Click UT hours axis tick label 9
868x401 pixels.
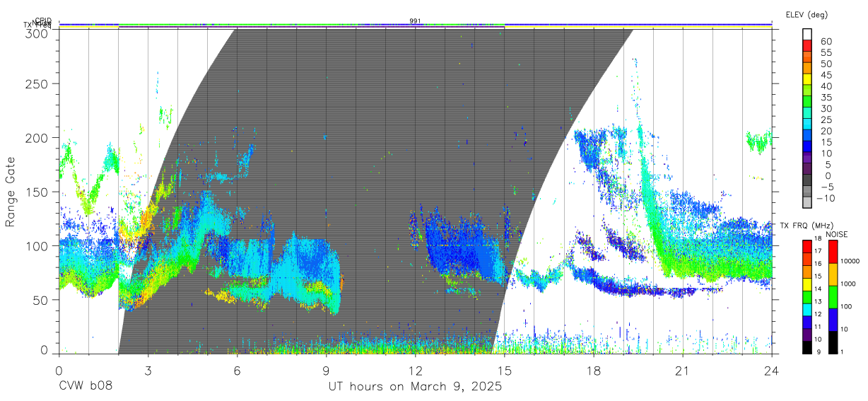click(x=326, y=370)
